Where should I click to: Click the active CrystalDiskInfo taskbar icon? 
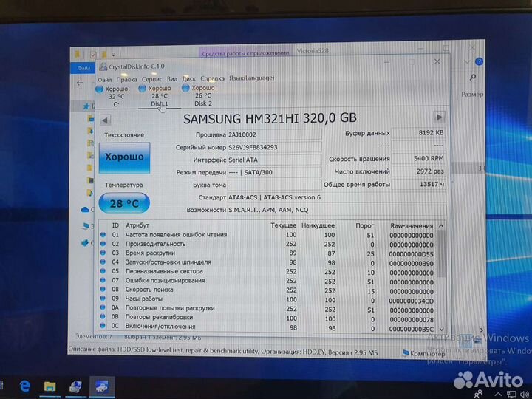pos(102,386)
